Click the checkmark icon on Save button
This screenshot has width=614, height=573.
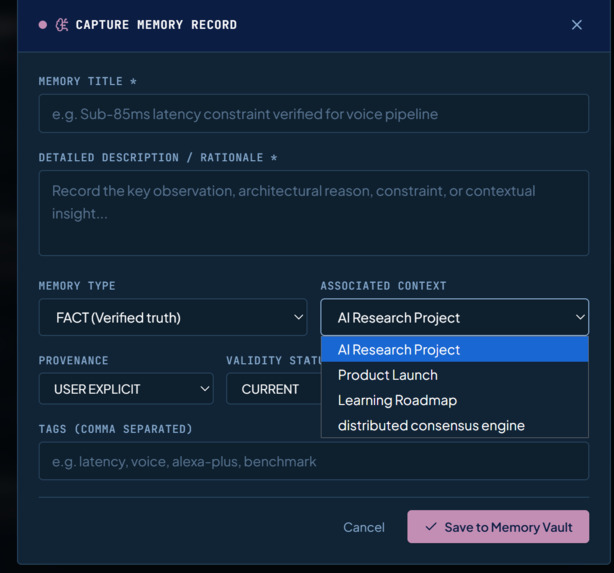(431, 527)
